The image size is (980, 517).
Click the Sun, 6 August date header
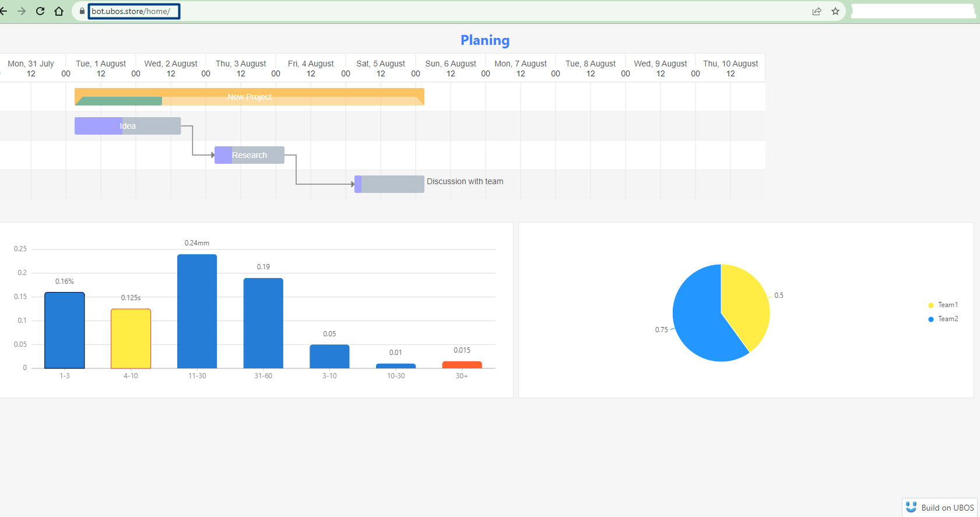coord(451,64)
